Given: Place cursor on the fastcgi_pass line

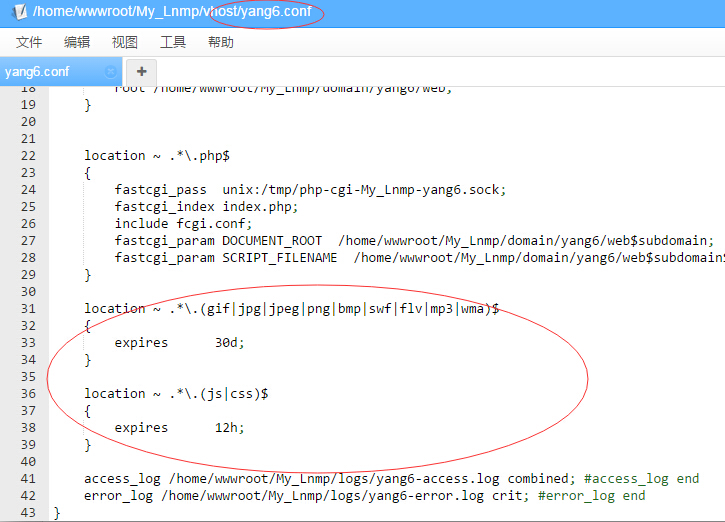Looking at the screenshot, I should (x=310, y=189).
